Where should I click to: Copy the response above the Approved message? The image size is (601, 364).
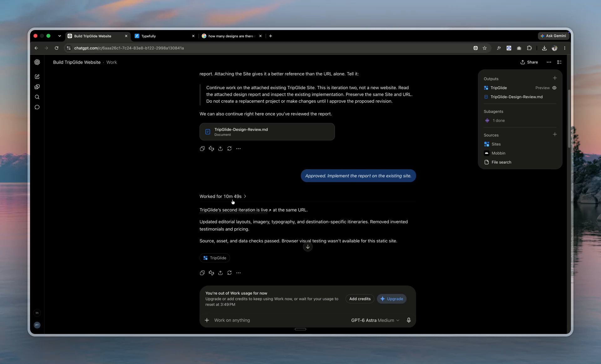(202, 149)
